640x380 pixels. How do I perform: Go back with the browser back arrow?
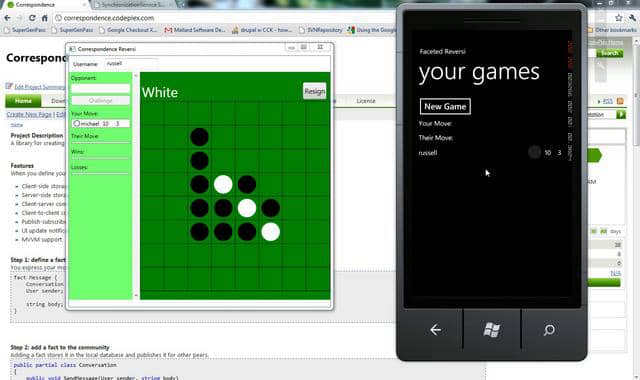(x=7, y=18)
